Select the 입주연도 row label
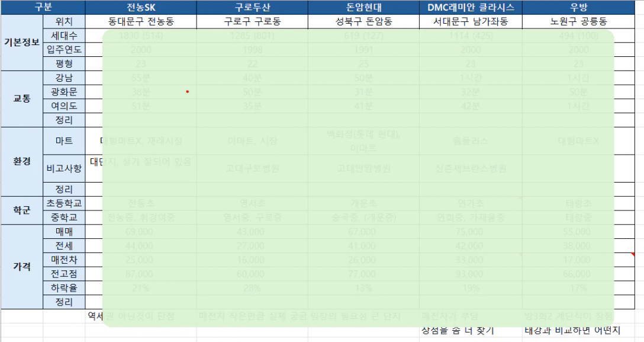The width and height of the screenshot is (644, 342). (64, 50)
